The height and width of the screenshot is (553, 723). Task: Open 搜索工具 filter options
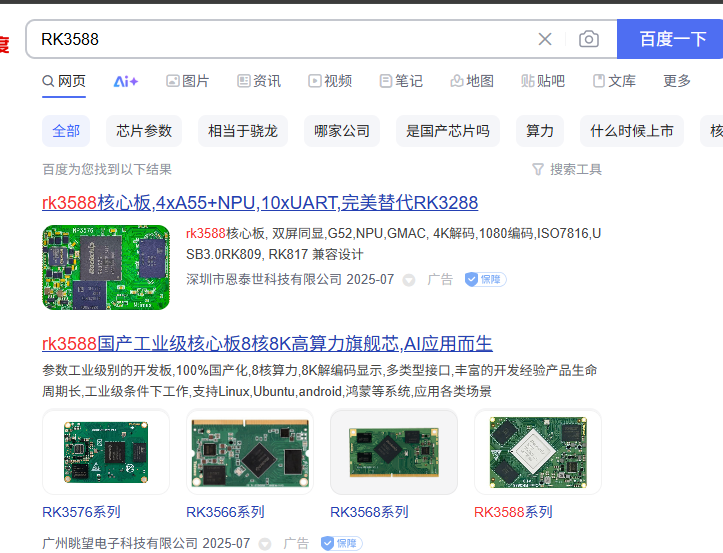(567, 169)
